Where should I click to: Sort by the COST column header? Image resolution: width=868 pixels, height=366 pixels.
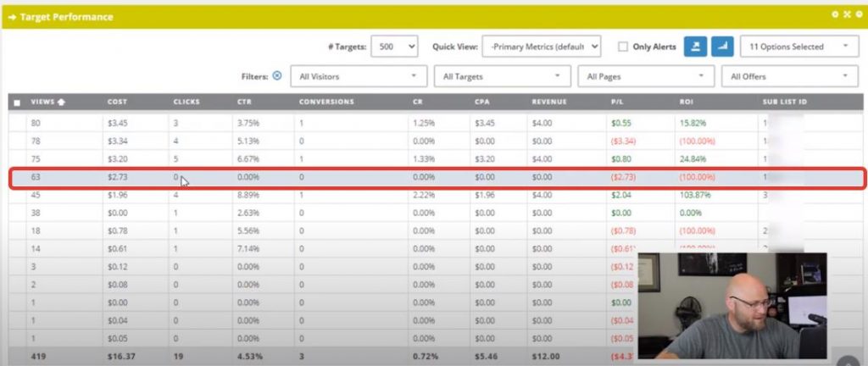[x=117, y=103]
